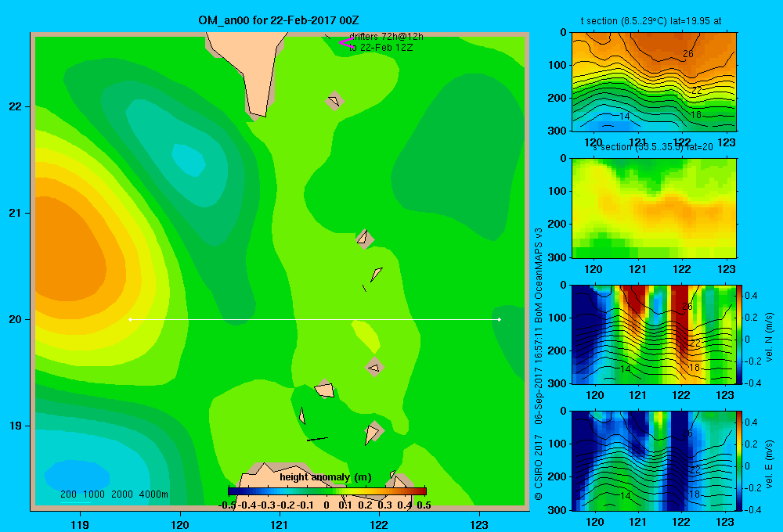The height and width of the screenshot is (532, 783).
Task: Click latitude label 19 on main map
Action: [x=16, y=426]
